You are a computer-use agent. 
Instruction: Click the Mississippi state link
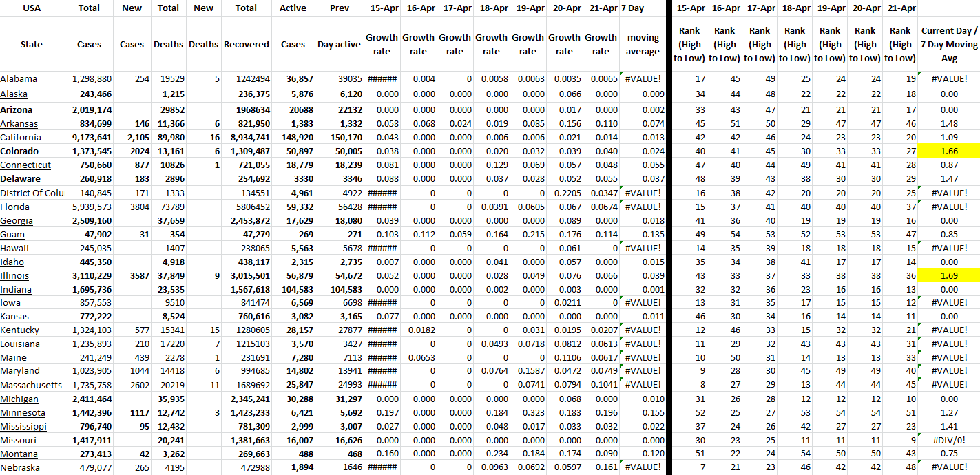pos(23,427)
